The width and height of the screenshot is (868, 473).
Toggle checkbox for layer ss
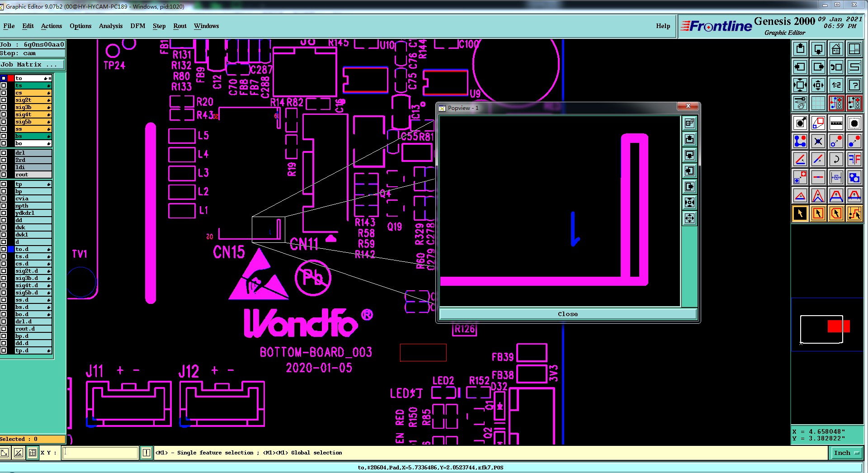(x=4, y=129)
